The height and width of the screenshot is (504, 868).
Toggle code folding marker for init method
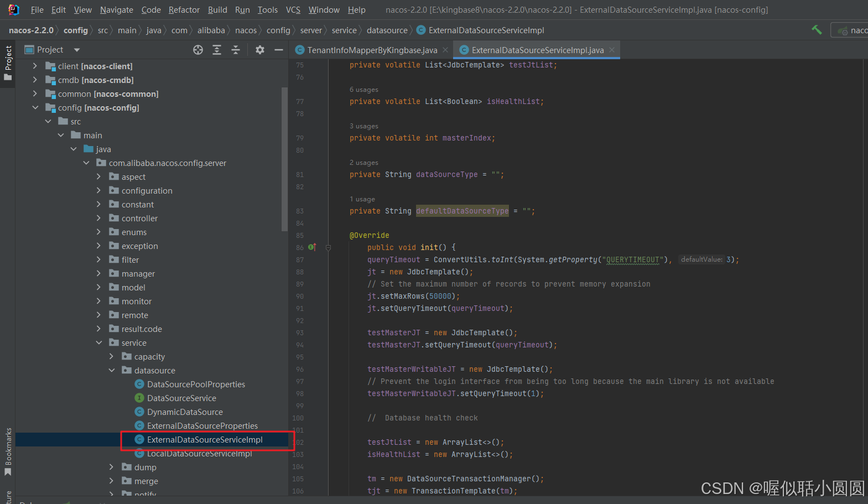tap(328, 247)
